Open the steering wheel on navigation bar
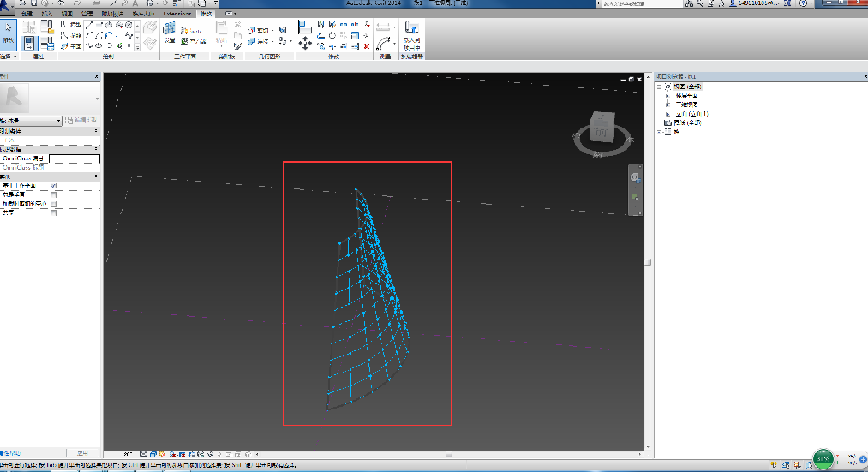 [x=635, y=177]
